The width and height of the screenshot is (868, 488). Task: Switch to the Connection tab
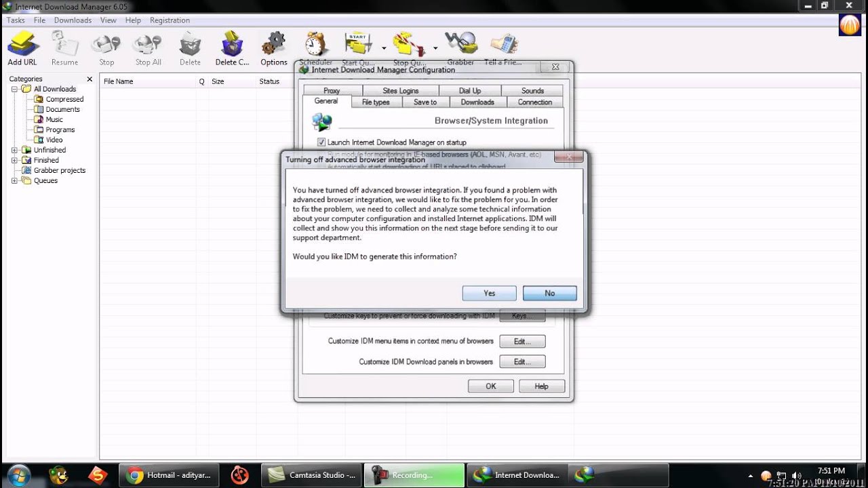tap(535, 102)
